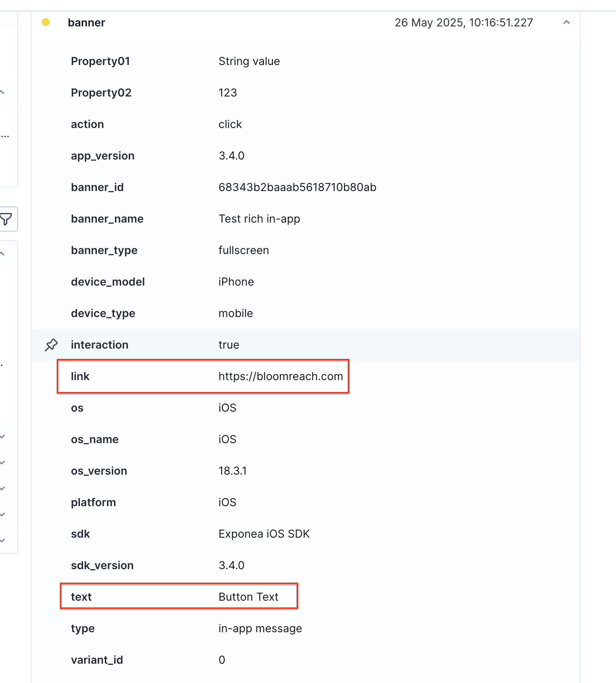Screen dimensions: 616x683
Task: Click the interaction value true
Action: click(229, 345)
